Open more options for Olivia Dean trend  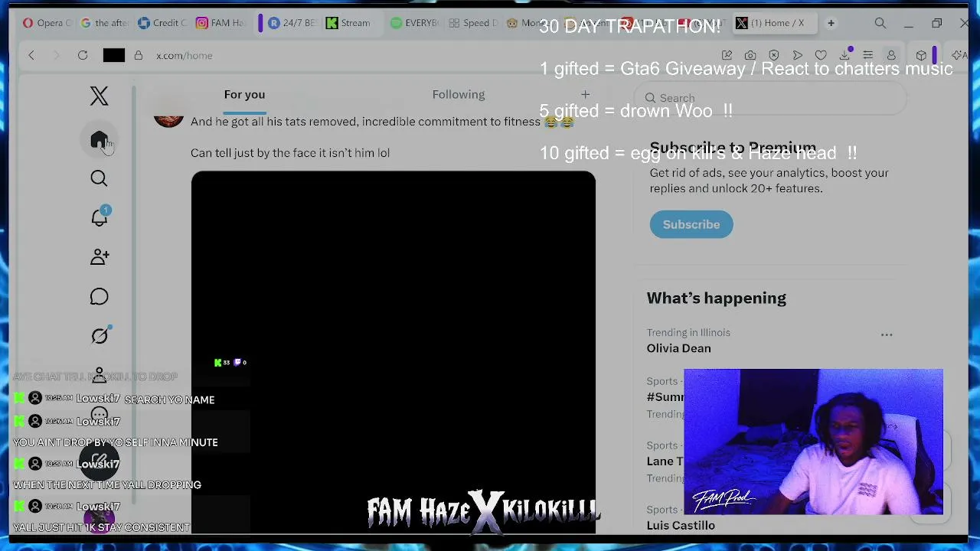887,334
